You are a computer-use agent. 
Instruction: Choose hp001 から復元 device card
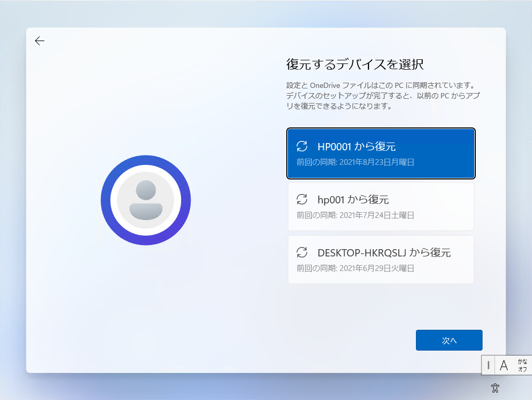(381, 207)
